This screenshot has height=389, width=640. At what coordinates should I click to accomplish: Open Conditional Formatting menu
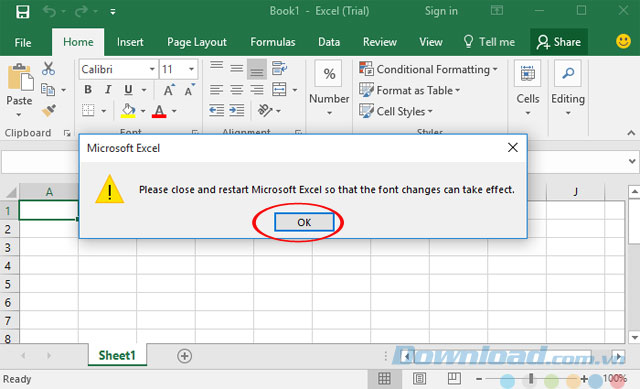click(428, 69)
